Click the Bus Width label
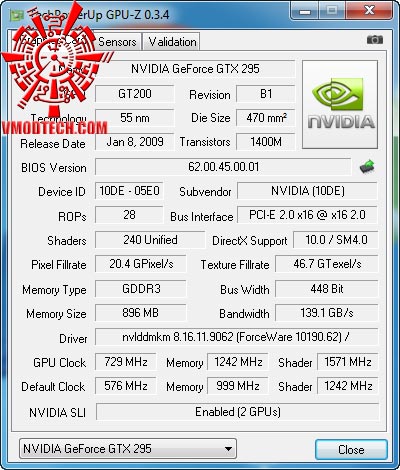Image resolution: width=400 pixels, height=470 pixels. (245, 290)
